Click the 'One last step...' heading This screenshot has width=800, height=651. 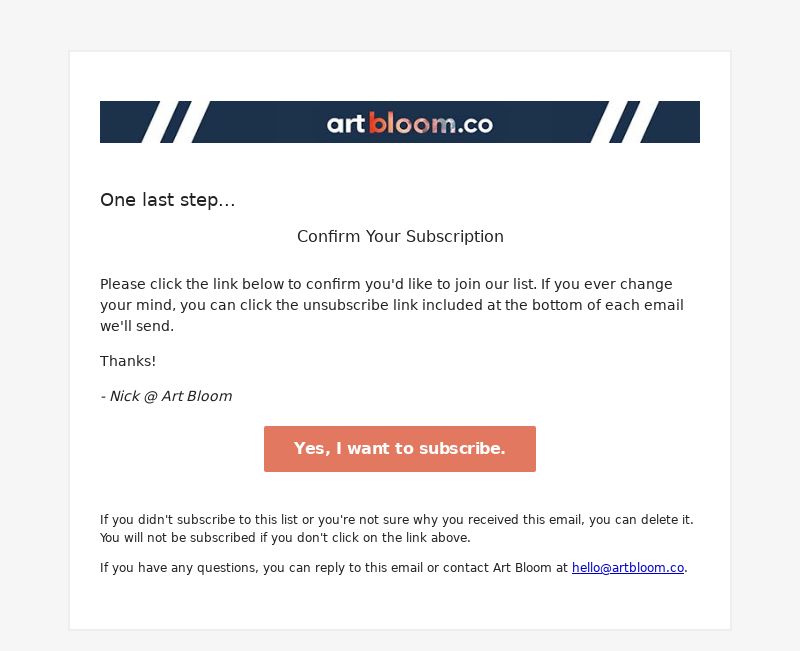click(x=167, y=200)
